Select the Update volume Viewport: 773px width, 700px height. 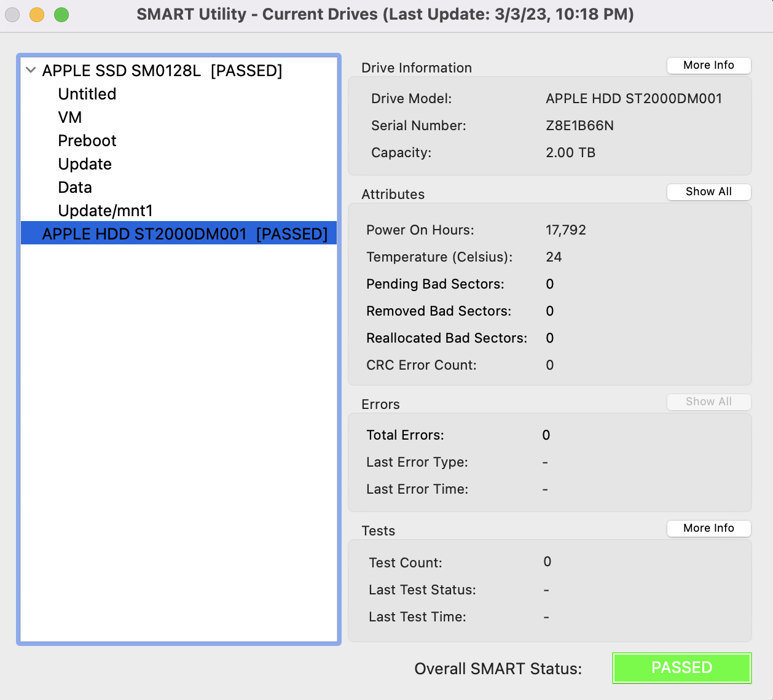pyautogui.click(x=85, y=164)
